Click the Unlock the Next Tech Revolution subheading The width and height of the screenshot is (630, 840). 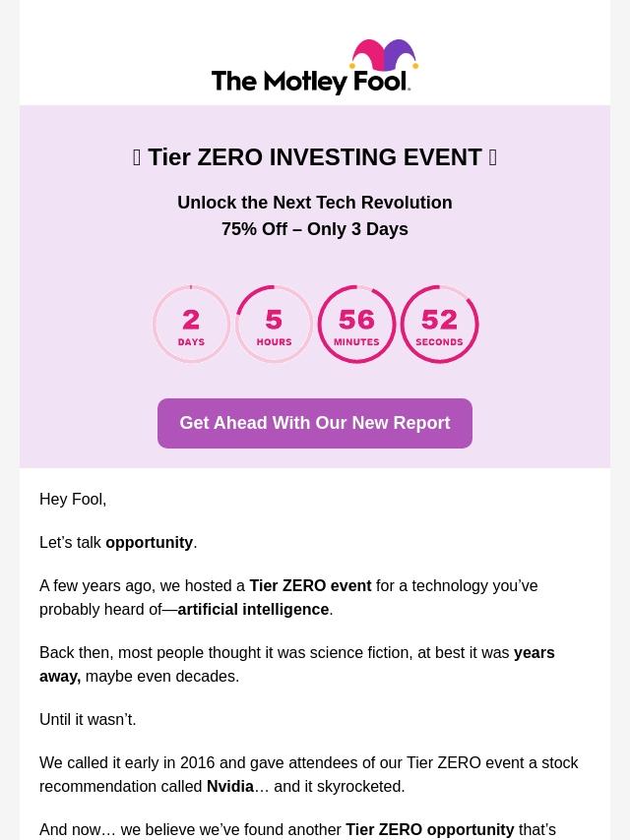pos(315,203)
